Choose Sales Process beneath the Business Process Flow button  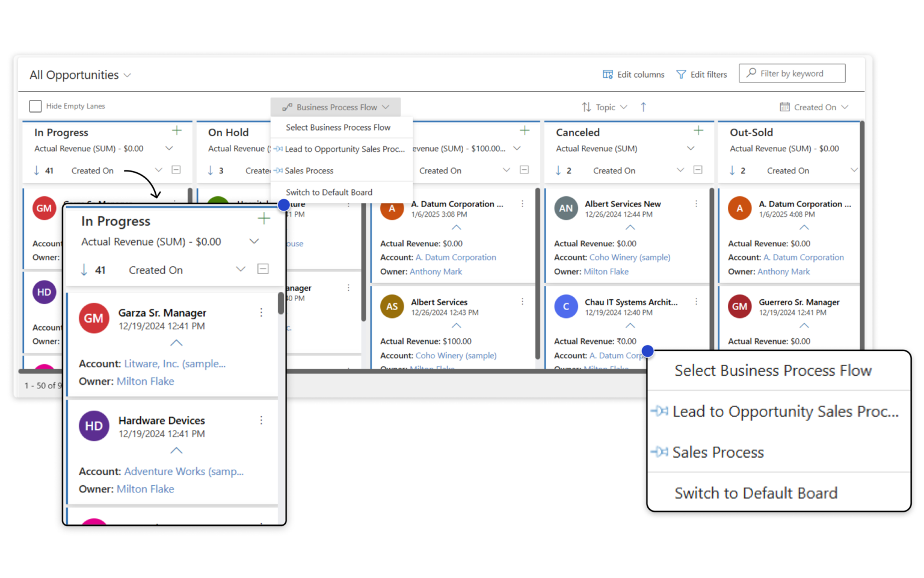pyautogui.click(x=342, y=171)
